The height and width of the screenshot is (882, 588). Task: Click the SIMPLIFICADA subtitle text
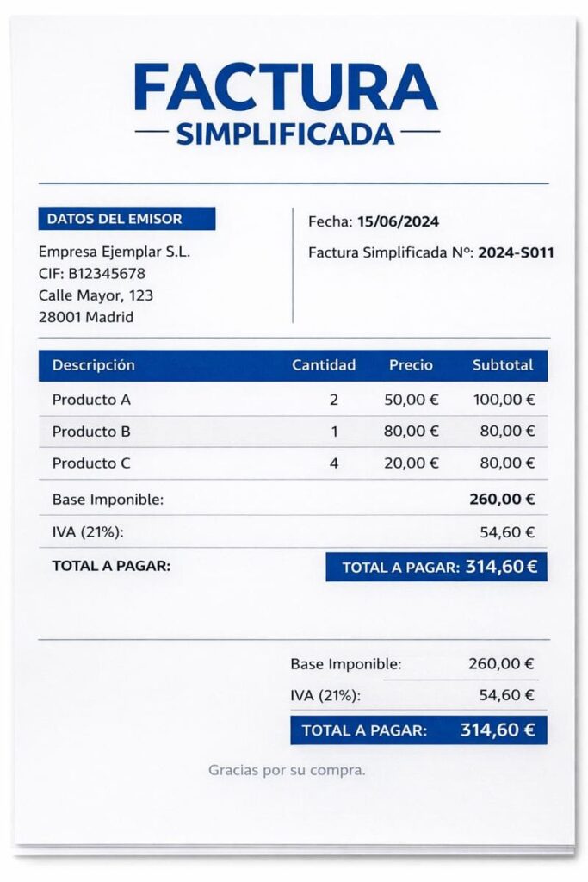(x=286, y=134)
